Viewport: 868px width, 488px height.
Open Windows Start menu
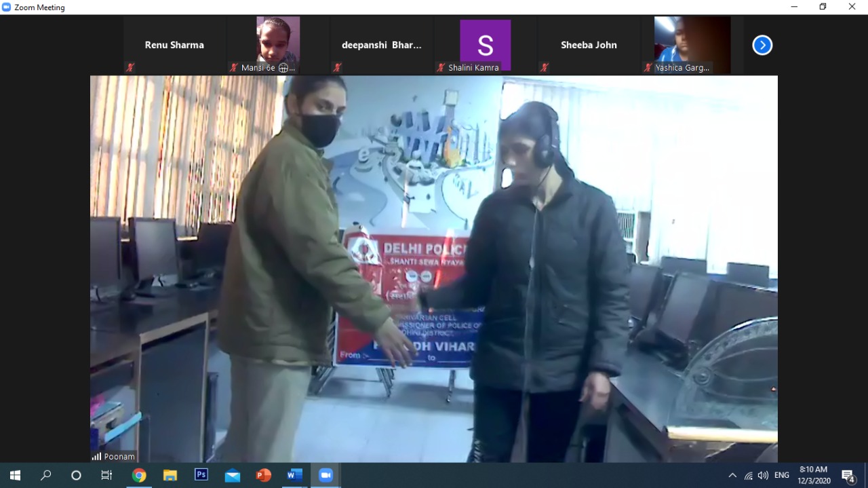15,475
